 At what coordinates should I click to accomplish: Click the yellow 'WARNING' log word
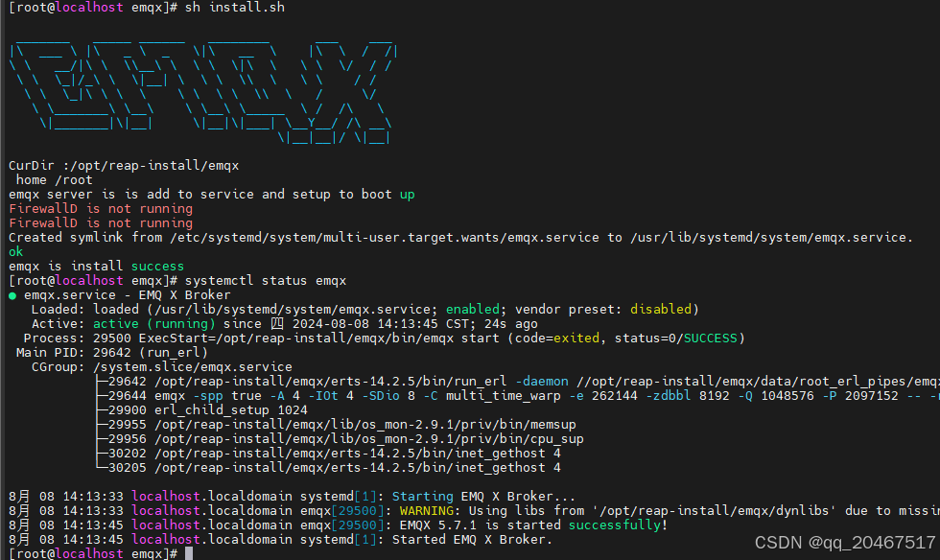tap(426, 511)
